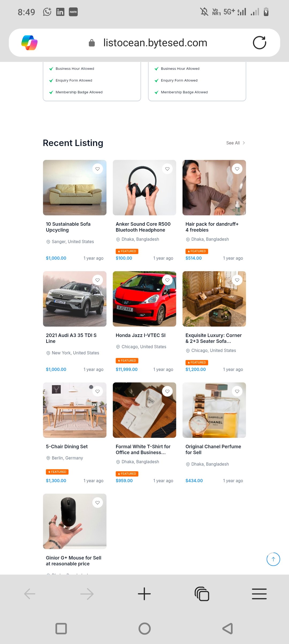Open the Copilot icon in the address bar
The image size is (289, 644).
(x=29, y=43)
